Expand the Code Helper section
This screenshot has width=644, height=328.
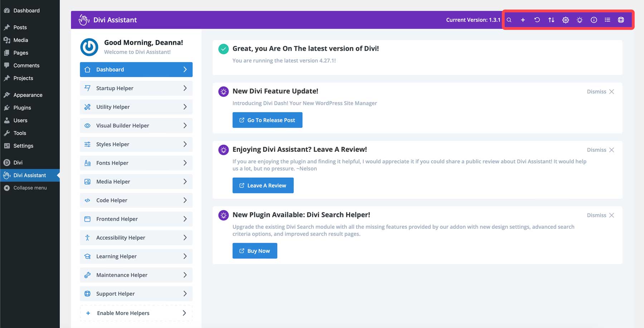136,200
